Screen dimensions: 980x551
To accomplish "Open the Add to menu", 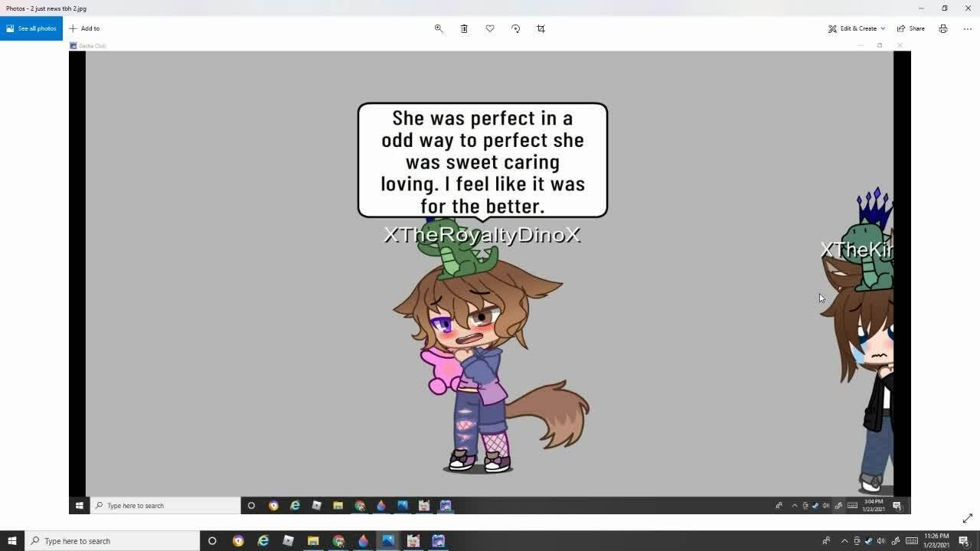I will tap(84, 28).
